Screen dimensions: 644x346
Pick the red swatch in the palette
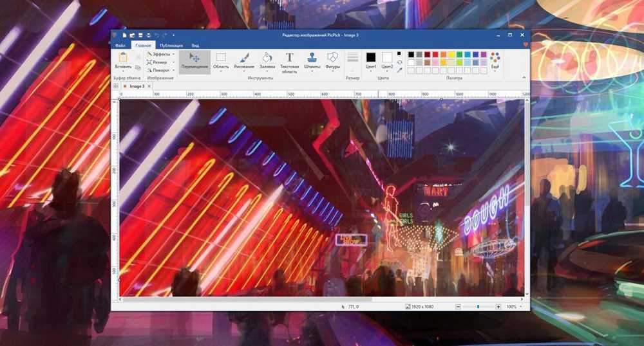coord(435,54)
